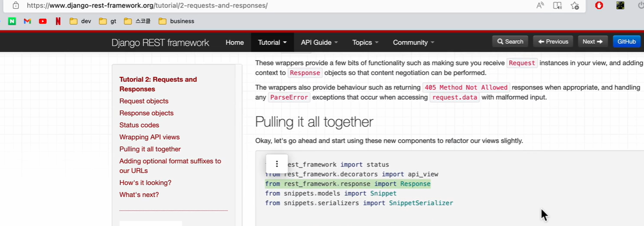Open the YouTube bookmark icon
644x226 pixels.
43,21
